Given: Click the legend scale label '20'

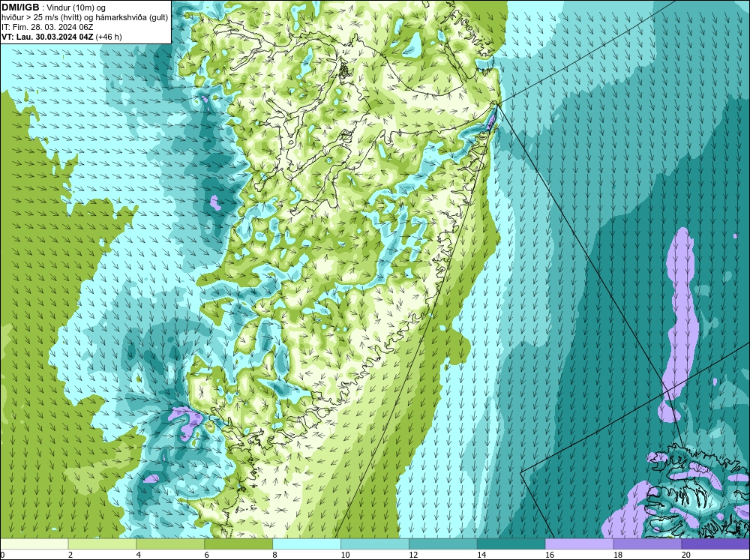Looking at the screenshot, I should pyautogui.click(x=686, y=555).
